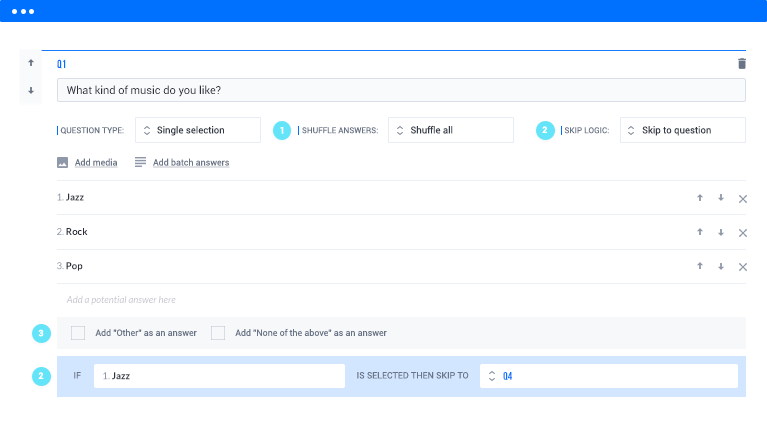
Task: Move question Q1 up with arrow
Action: pyautogui.click(x=31, y=63)
